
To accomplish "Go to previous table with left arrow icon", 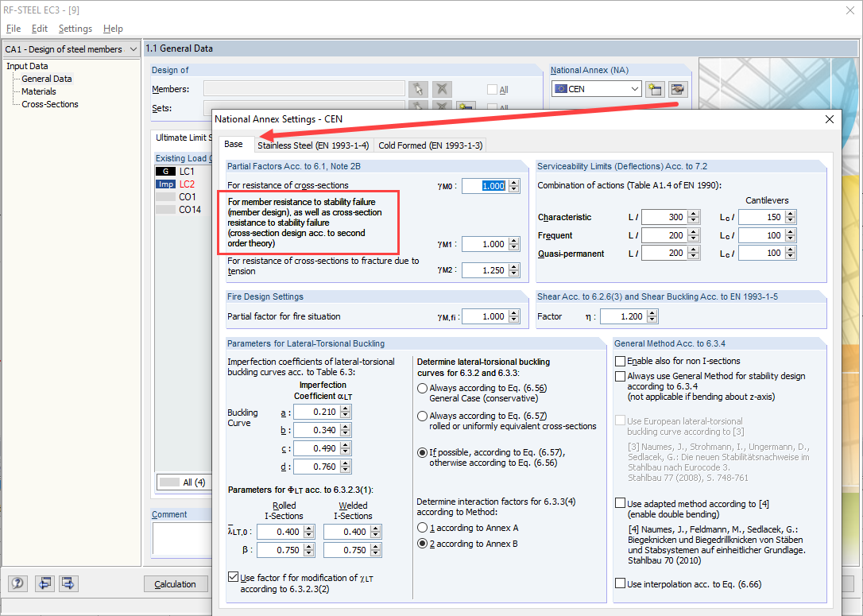I will (45, 583).
